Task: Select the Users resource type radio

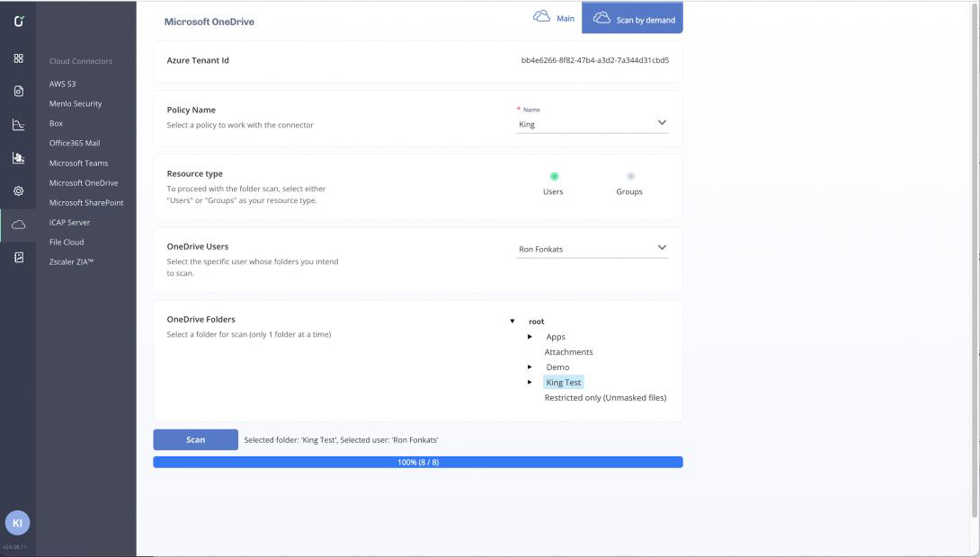Action: (x=554, y=177)
